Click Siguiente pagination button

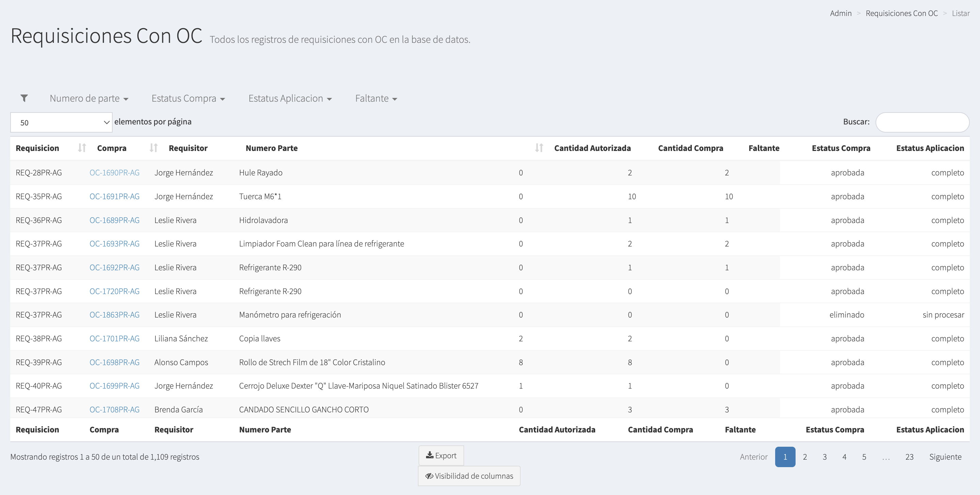tap(945, 457)
